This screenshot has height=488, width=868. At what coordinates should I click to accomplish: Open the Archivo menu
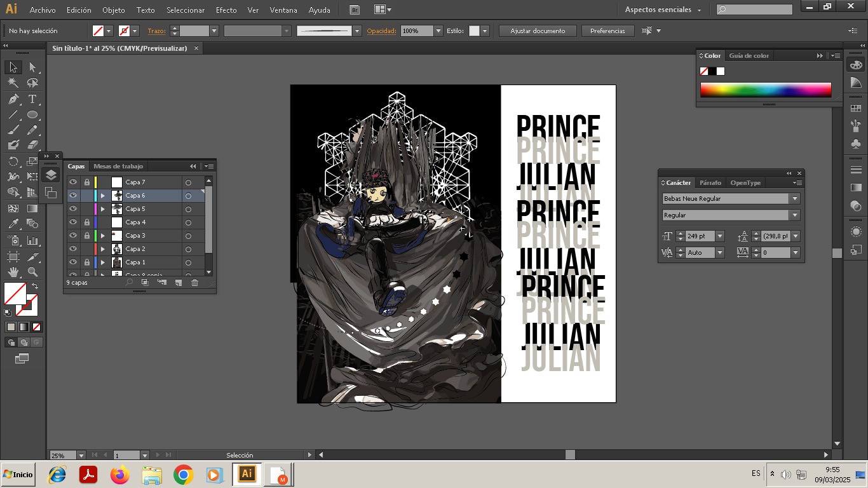point(43,10)
